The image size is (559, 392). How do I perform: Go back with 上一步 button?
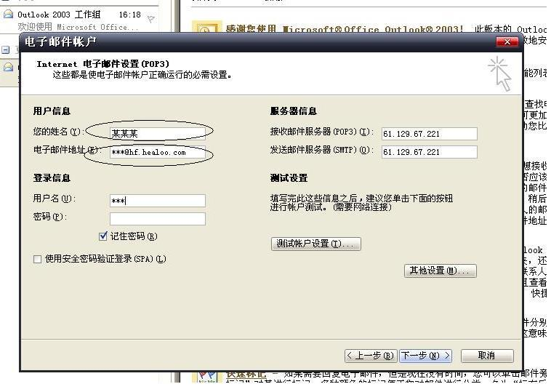[x=370, y=356]
